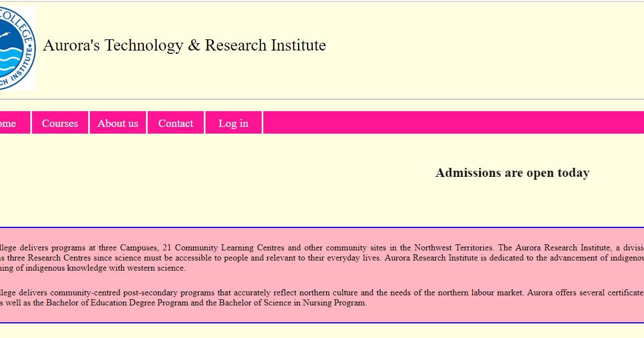Click the institute title text
Image resolution: width=644 pixels, height=338 pixels.
tap(184, 45)
